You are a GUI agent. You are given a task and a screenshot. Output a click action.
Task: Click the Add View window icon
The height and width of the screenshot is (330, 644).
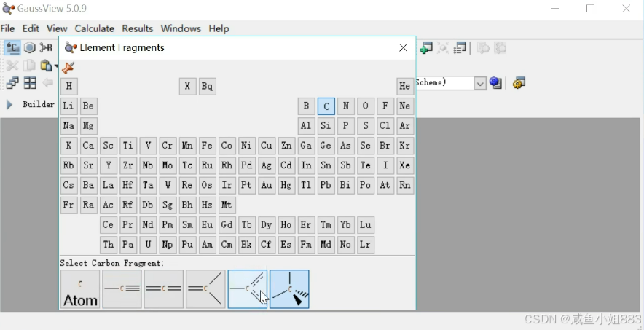point(426,48)
